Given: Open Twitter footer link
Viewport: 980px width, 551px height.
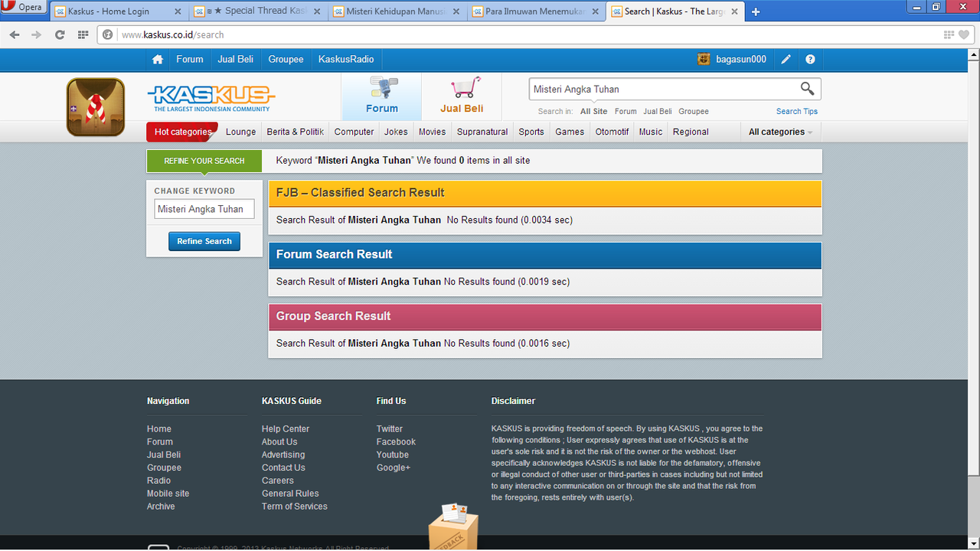Looking at the screenshot, I should pyautogui.click(x=390, y=429).
